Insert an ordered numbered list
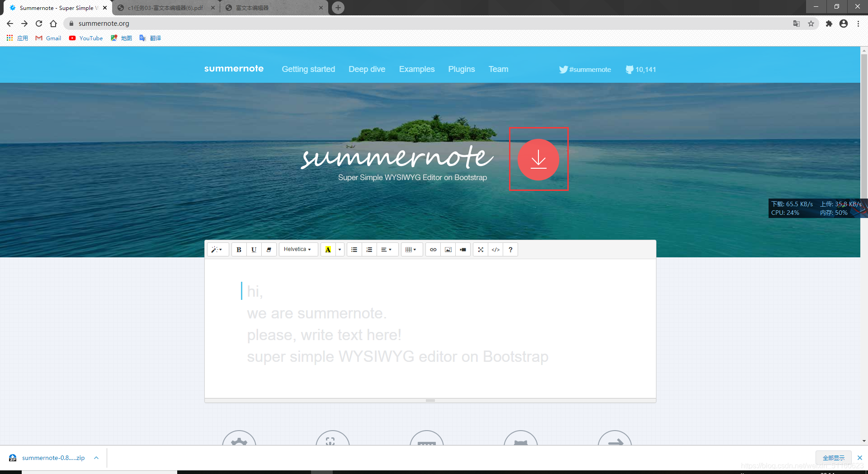 (x=369, y=250)
